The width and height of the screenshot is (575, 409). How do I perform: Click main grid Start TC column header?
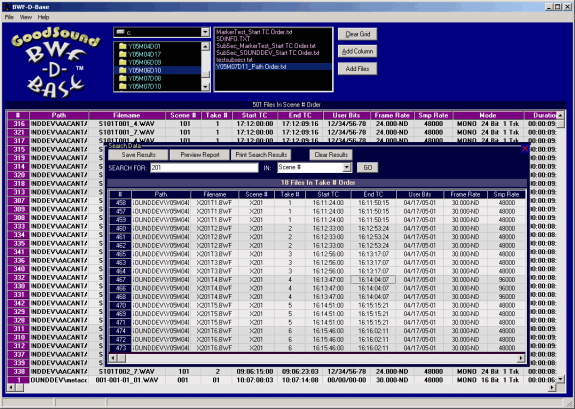click(254, 115)
